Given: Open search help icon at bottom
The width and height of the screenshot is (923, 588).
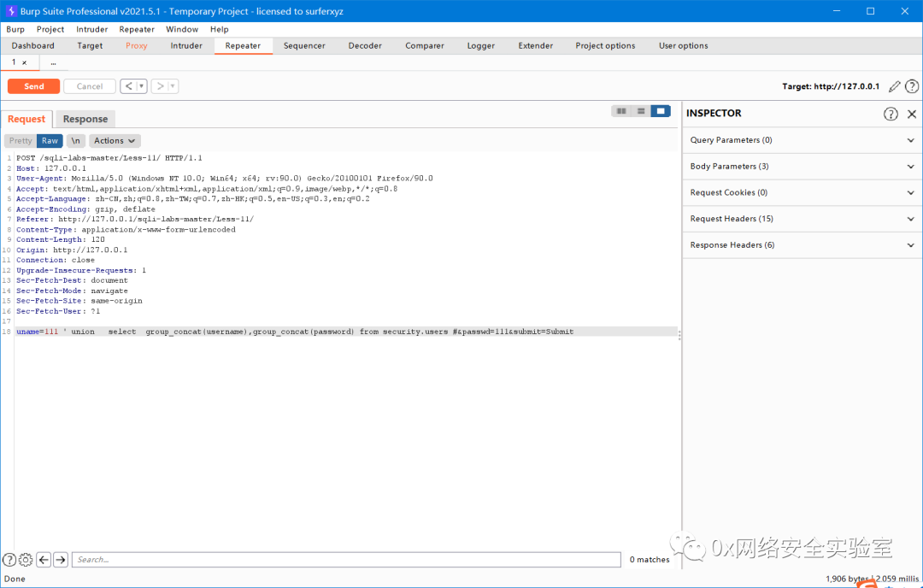Looking at the screenshot, I should pos(9,559).
